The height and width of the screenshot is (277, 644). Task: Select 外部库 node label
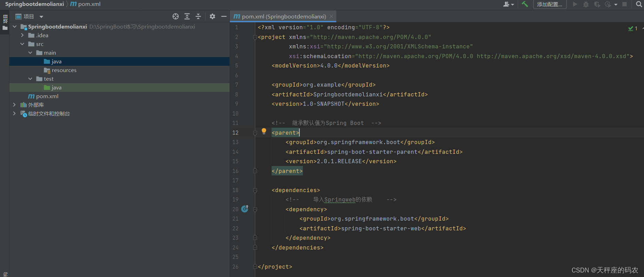[36, 105]
